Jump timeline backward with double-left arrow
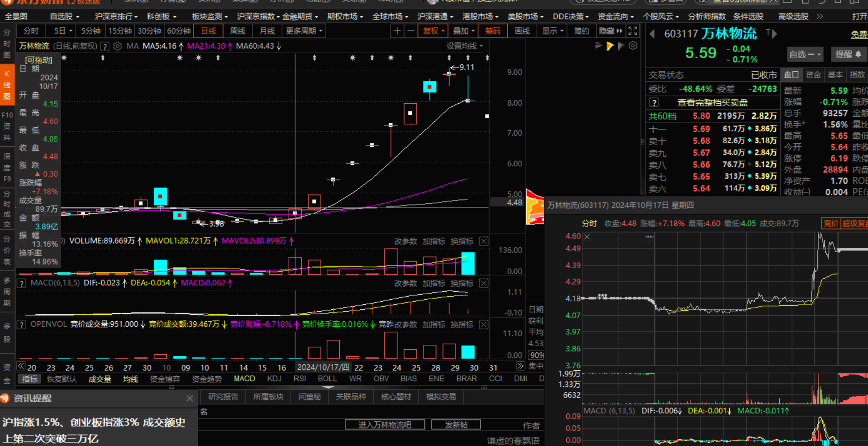The image size is (868, 446). point(21,366)
